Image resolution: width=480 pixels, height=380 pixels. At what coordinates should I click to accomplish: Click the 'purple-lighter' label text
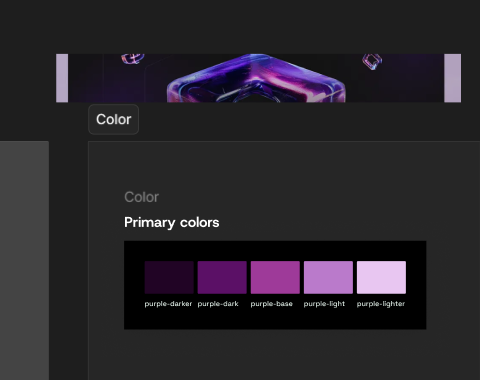381,304
